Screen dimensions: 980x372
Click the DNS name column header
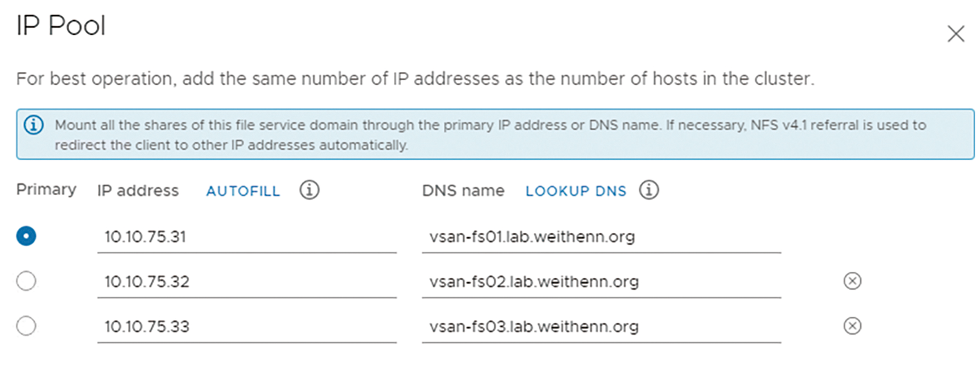[x=463, y=191]
